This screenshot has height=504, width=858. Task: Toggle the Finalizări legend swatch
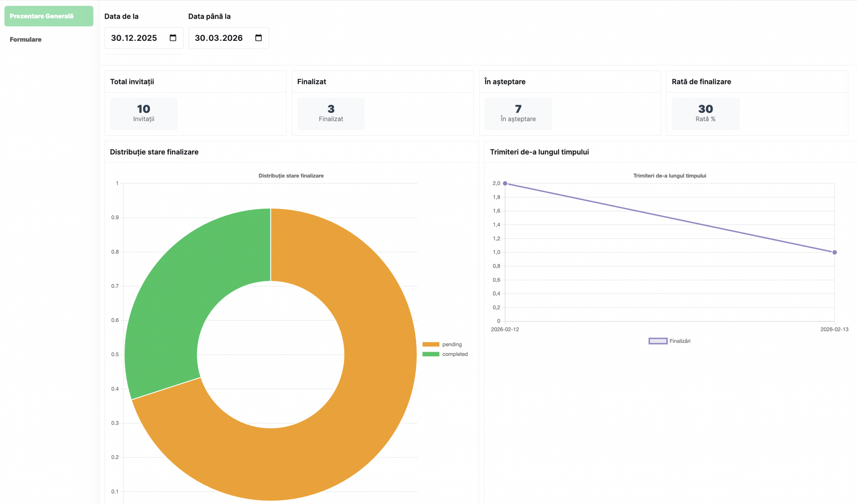click(658, 341)
